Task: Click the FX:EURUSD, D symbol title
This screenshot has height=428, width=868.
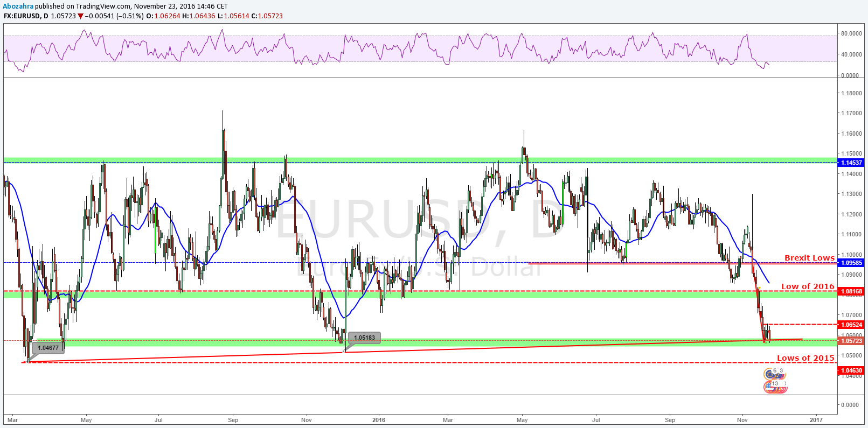Action: pyautogui.click(x=26, y=16)
